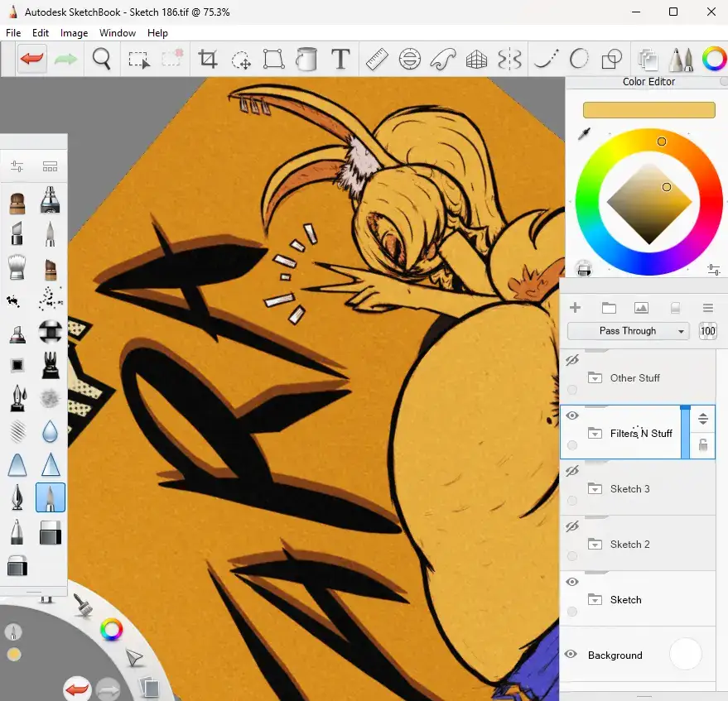This screenshot has width=728, height=701.
Task: Open the Perspective Guides tool
Action: (476, 60)
